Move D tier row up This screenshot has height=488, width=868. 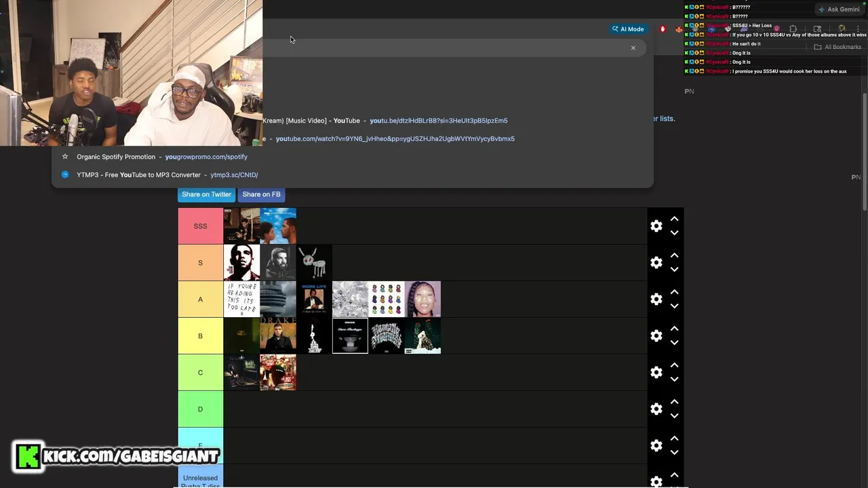click(x=675, y=402)
